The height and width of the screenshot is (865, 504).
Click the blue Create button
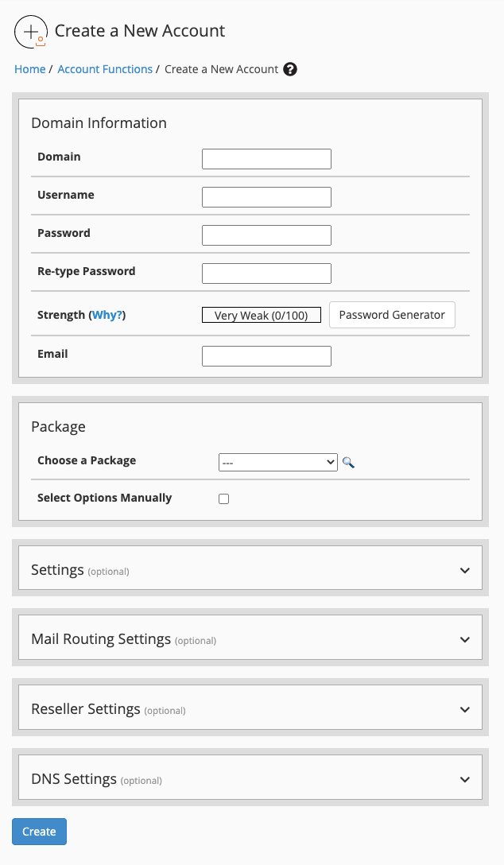[39, 832]
